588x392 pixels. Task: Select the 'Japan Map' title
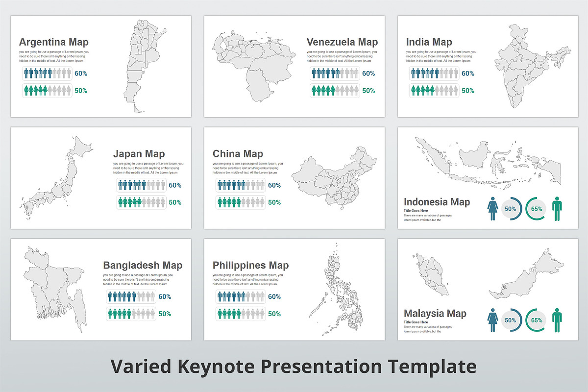click(139, 154)
